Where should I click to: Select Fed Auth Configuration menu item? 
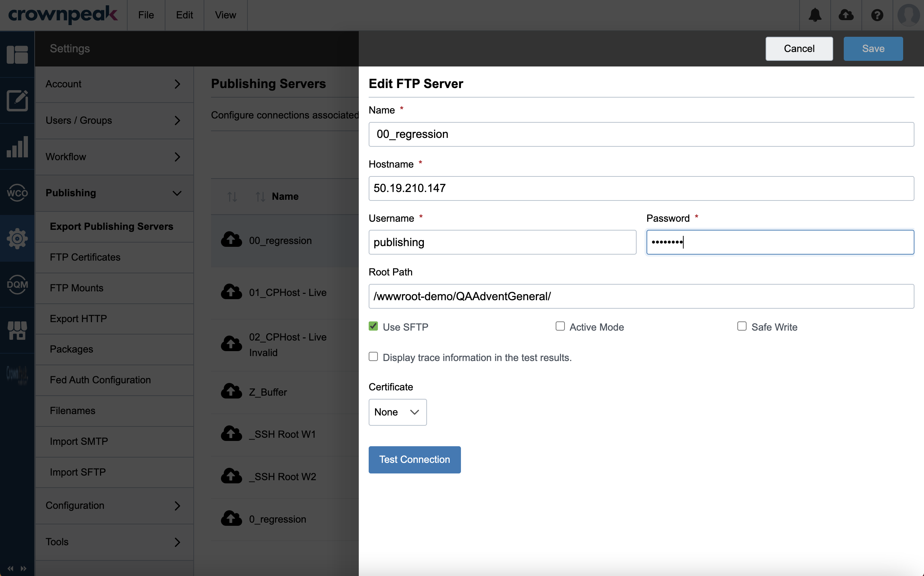pos(114,380)
